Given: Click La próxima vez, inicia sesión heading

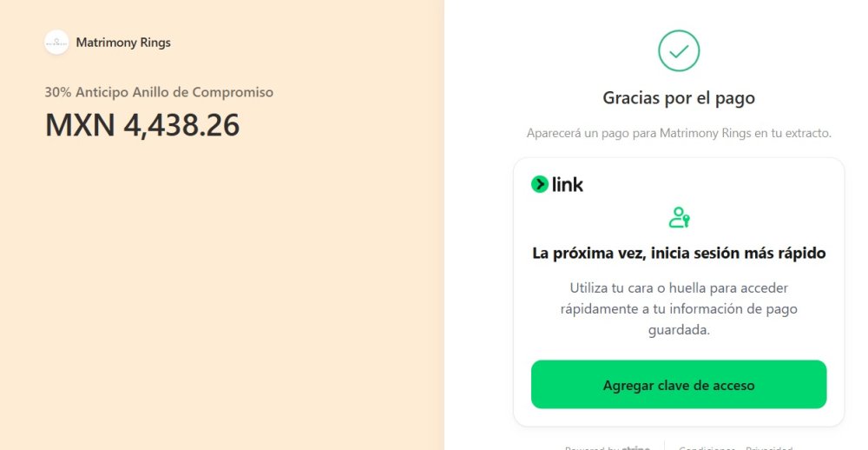Looking at the screenshot, I should [x=679, y=254].
